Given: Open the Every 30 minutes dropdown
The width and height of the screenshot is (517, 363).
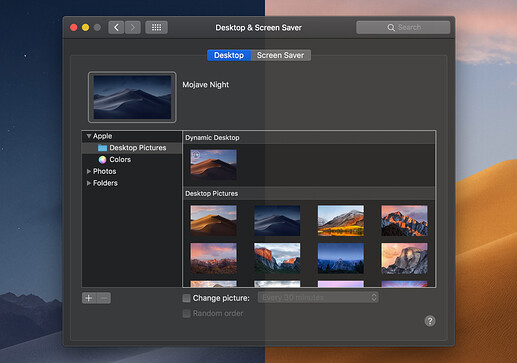Looking at the screenshot, I should click(x=318, y=297).
